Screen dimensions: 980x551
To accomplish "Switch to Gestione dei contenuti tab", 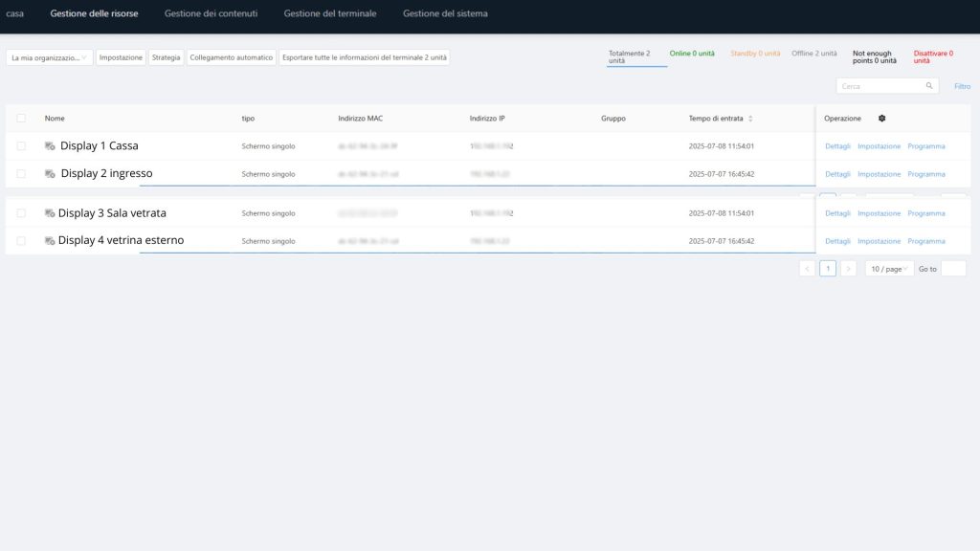I will click(211, 13).
